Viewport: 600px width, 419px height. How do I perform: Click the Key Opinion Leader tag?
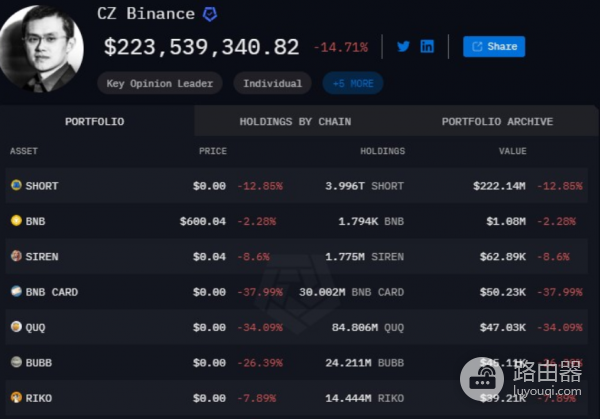[161, 83]
